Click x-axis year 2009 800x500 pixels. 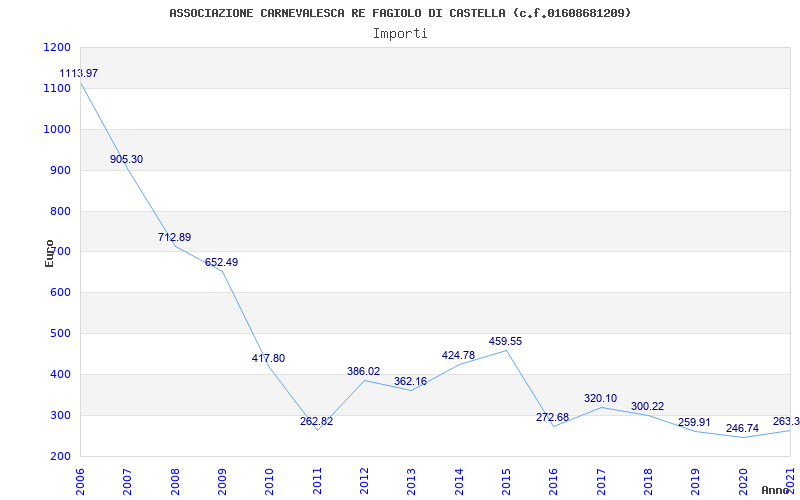click(222, 482)
